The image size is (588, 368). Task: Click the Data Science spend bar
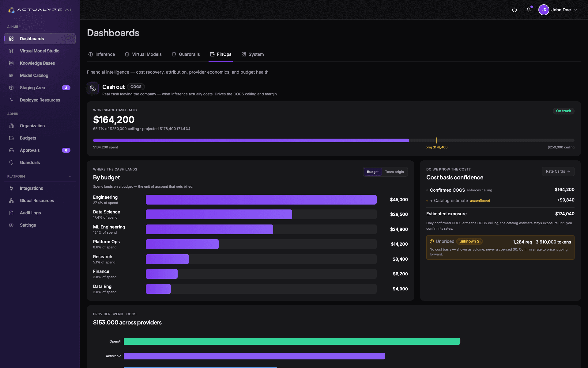[x=219, y=214]
